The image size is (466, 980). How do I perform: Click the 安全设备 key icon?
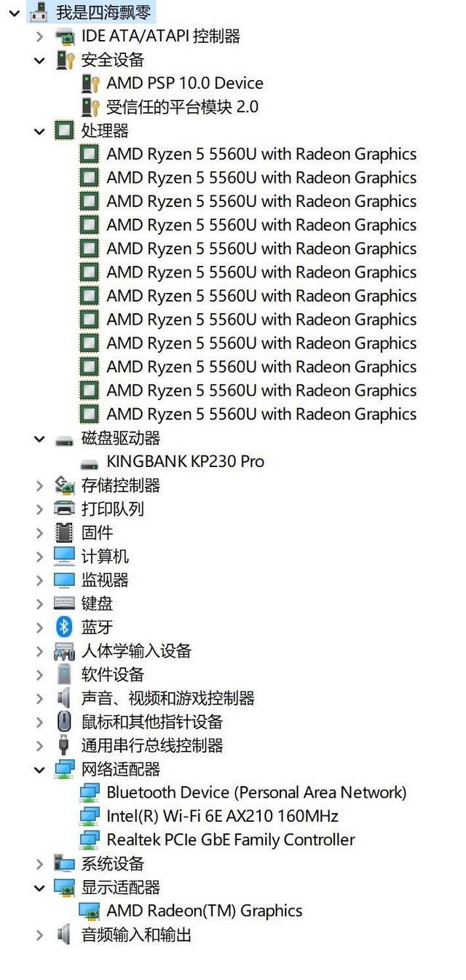(64, 60)
